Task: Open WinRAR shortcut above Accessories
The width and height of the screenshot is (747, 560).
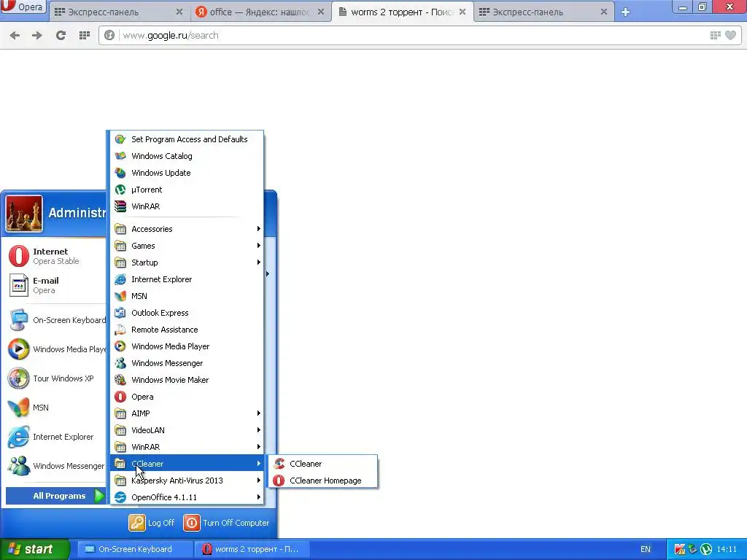Action: point(187,206)
